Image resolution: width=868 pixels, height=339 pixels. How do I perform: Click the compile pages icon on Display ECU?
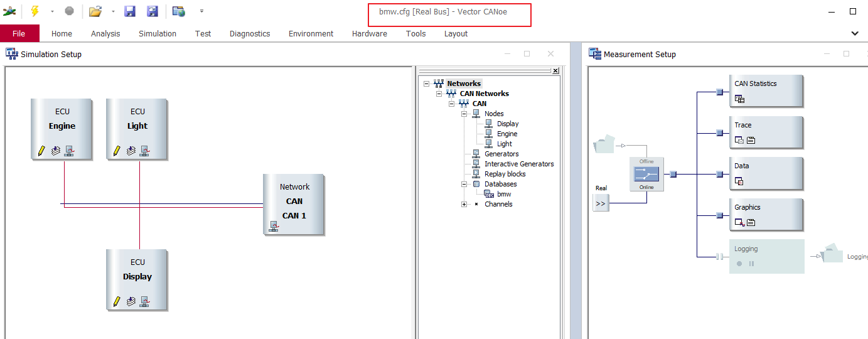pyautogui.click(x=131, y=301)
